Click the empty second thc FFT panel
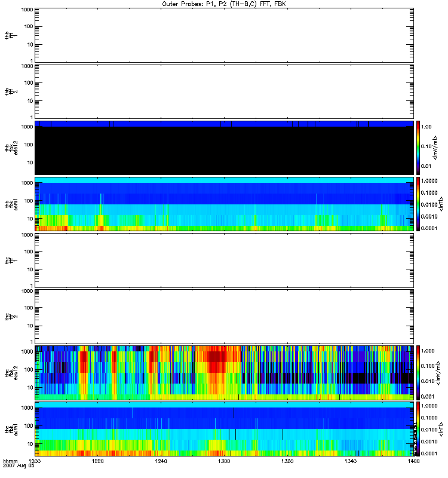Image resolution: width=448 pixels, height=478 pixels. coord(224,316)
